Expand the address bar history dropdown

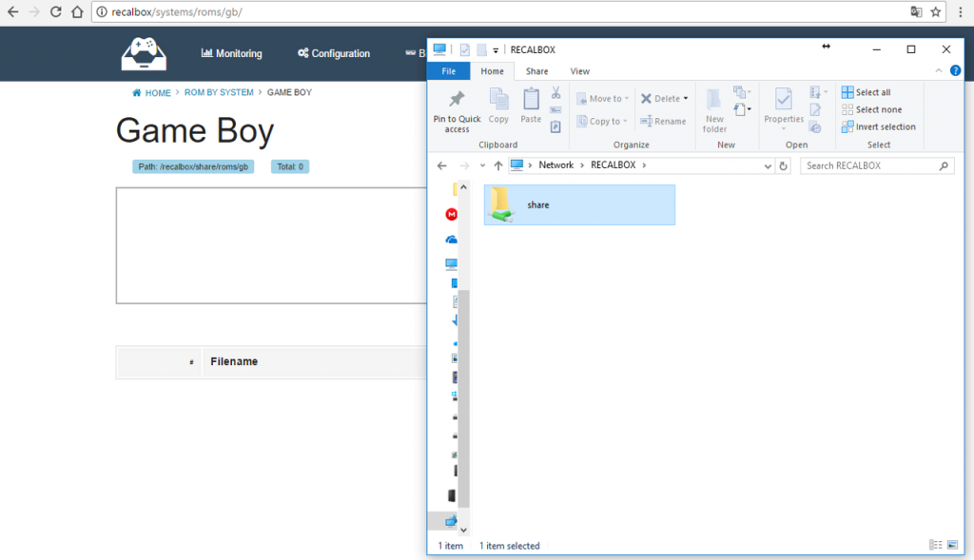769,165
